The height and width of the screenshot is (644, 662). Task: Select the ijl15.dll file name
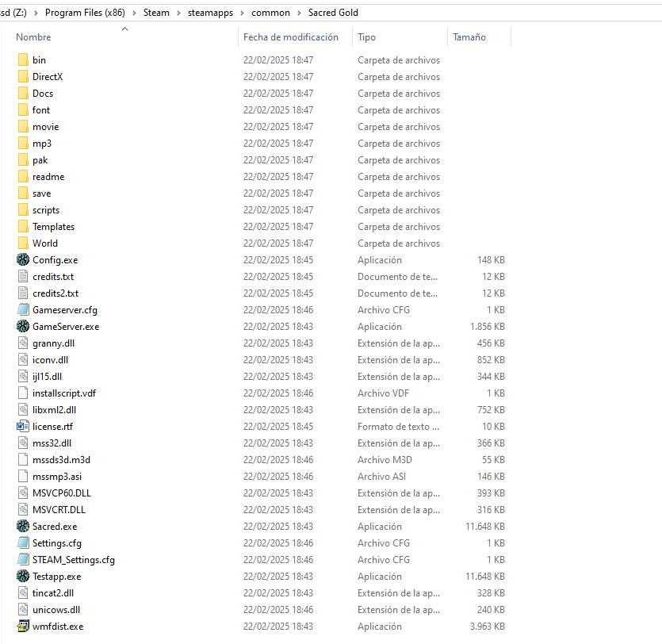tap(47, 376)
